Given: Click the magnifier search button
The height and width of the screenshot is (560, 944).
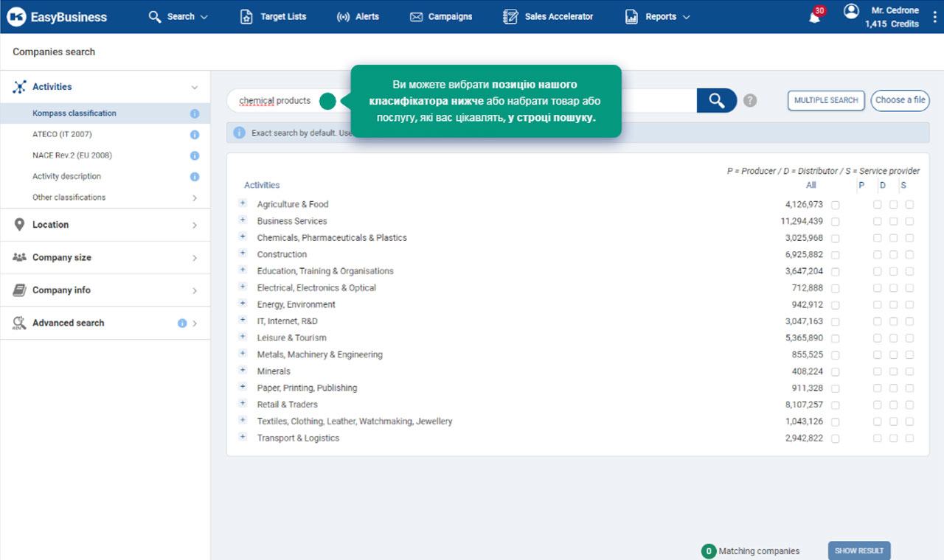Looking at the screenshot, I should coord(716,100).
